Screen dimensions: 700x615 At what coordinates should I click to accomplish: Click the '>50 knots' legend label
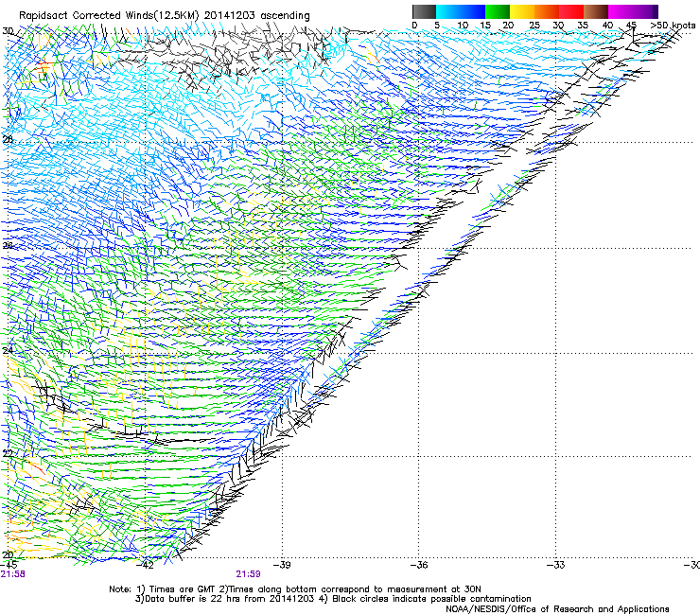pos(673,26)
